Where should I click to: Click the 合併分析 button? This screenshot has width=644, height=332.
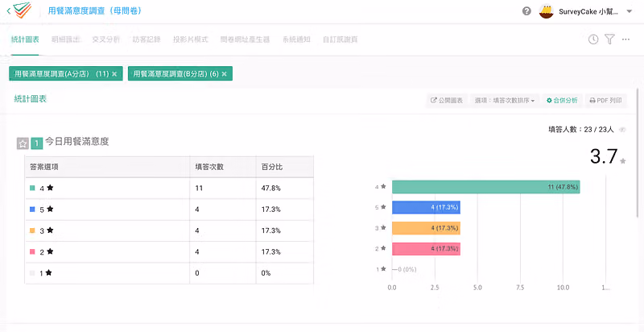(562, 100)
